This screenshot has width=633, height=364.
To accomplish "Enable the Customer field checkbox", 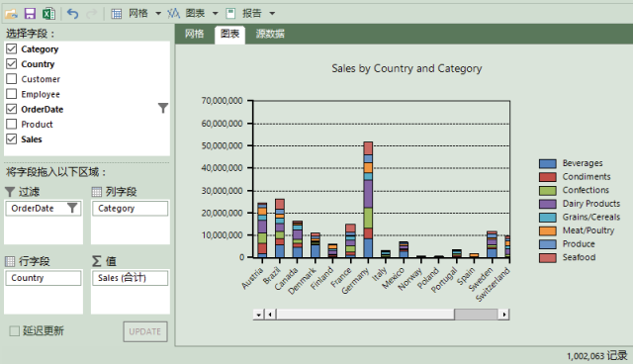I will coord(12,79).
